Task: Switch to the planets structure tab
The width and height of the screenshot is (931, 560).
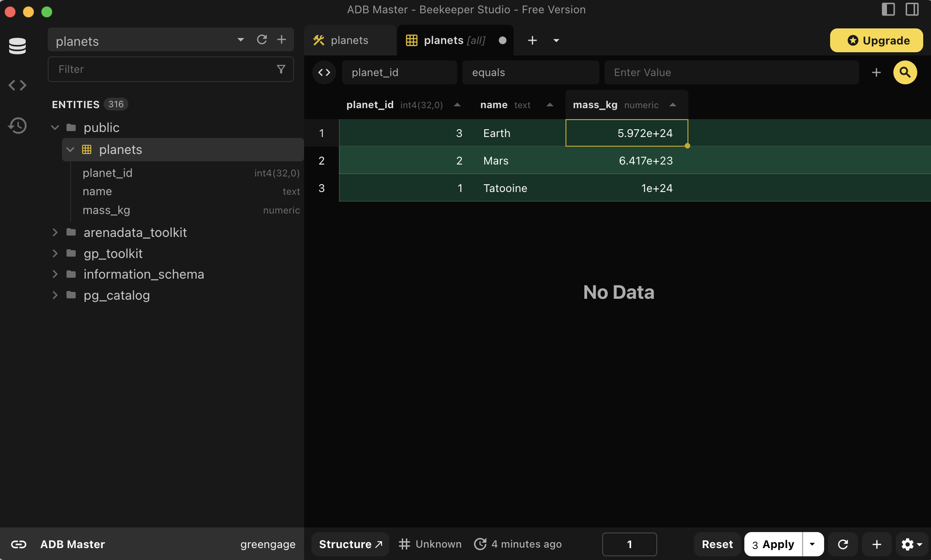Action: pyautogui.click(x=350, y=40)
